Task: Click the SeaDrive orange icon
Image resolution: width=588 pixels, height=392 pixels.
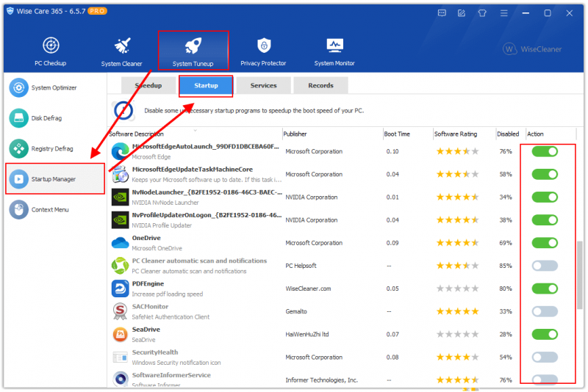Action: click(x=121, y=334)
